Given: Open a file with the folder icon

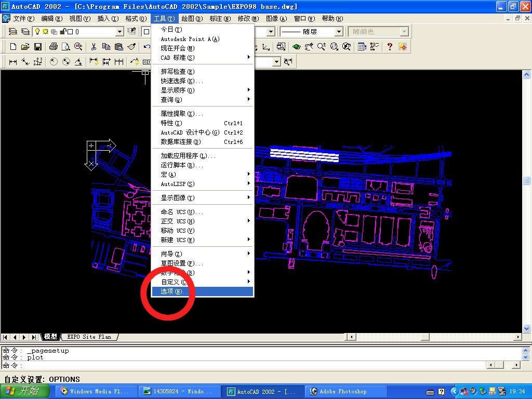Looking at the screenshot, I should point(25,47).
